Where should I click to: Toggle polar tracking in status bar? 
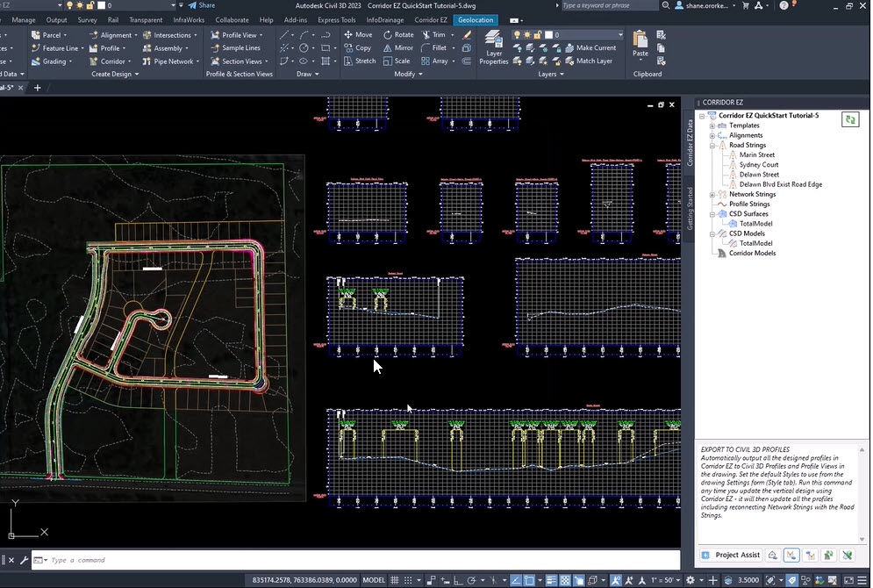coord(471,580)
